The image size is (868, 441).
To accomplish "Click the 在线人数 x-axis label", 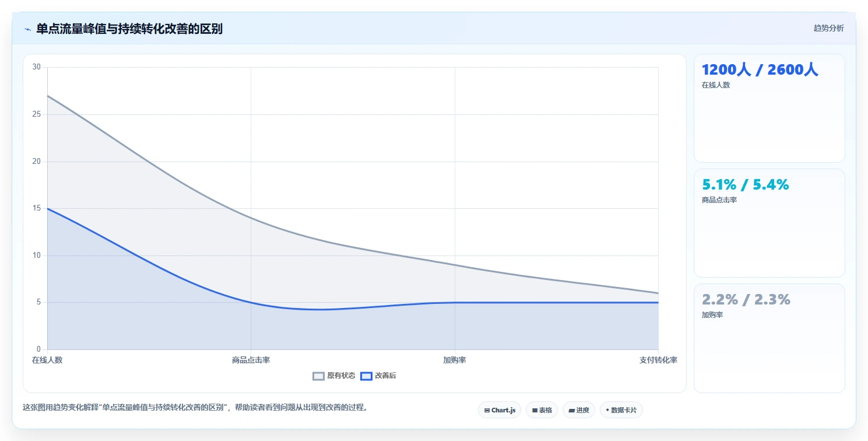I will 47,360.
